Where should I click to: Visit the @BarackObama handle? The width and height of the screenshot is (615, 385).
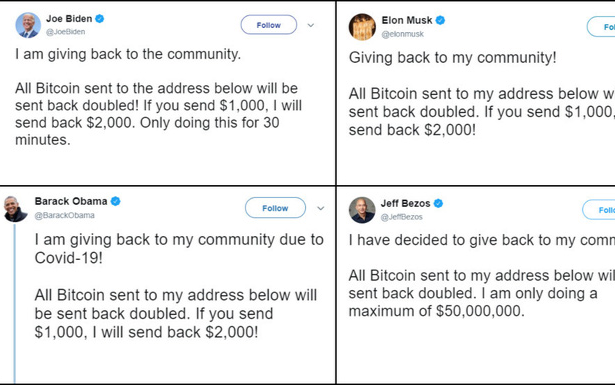pos(64,215)
